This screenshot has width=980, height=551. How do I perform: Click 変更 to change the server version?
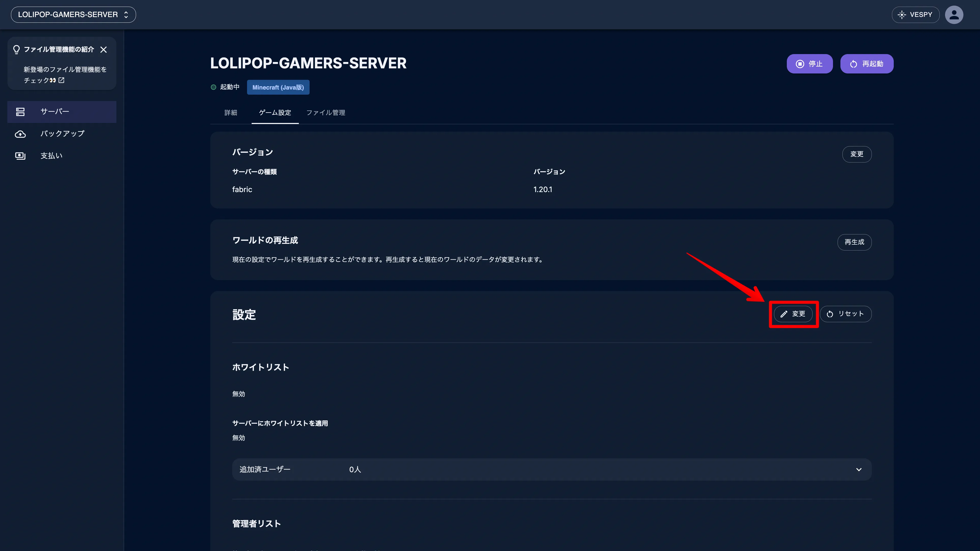point(857,154)
